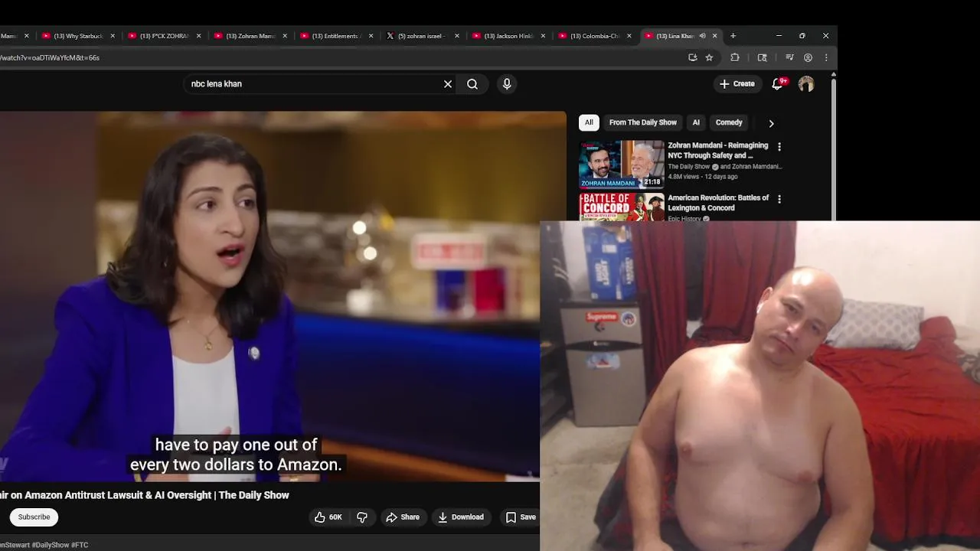
Task: Click the video title text
Action: coord(144,495)
